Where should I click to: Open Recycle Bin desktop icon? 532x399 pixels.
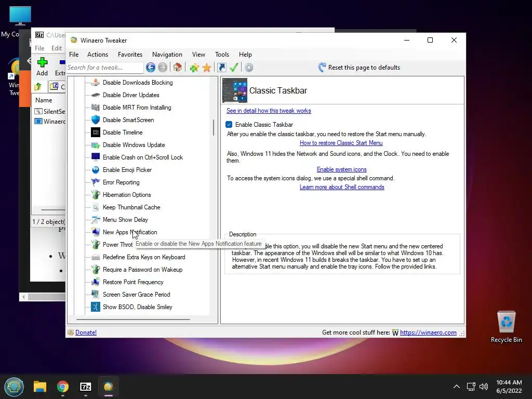click(506, 327)
